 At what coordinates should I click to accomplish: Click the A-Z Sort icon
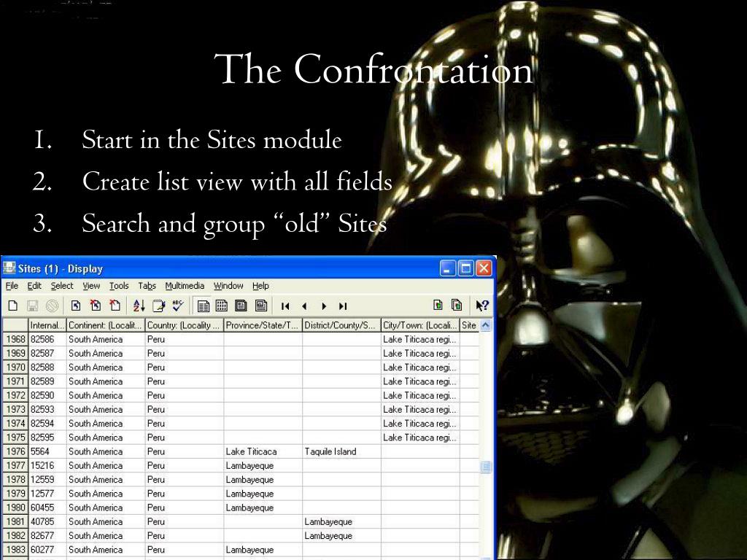(x=139, y=306)
